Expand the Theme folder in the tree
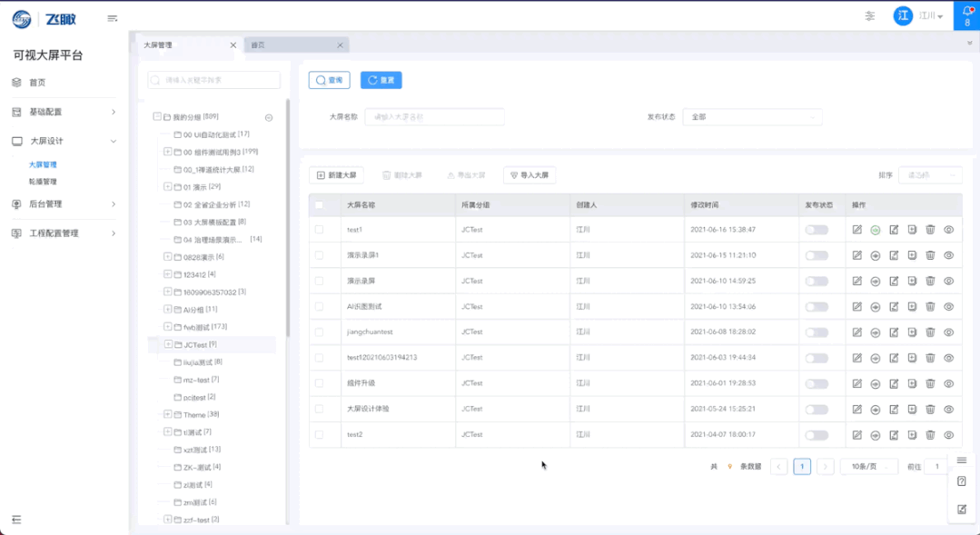Image resolution: width=980 pixels, height=535 pixels. click(168, 414)
